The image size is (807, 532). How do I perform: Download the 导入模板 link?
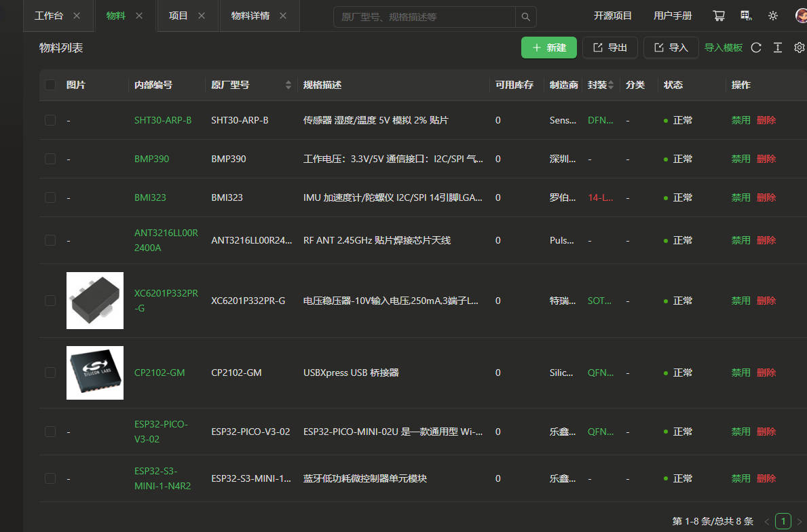point(723,48)
